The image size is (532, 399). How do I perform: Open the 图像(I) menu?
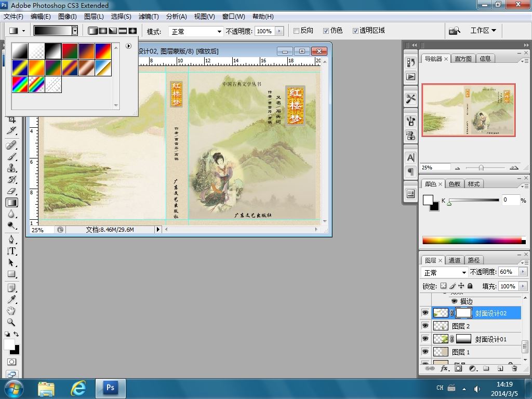pyautogui.click(x=67, y=16)
